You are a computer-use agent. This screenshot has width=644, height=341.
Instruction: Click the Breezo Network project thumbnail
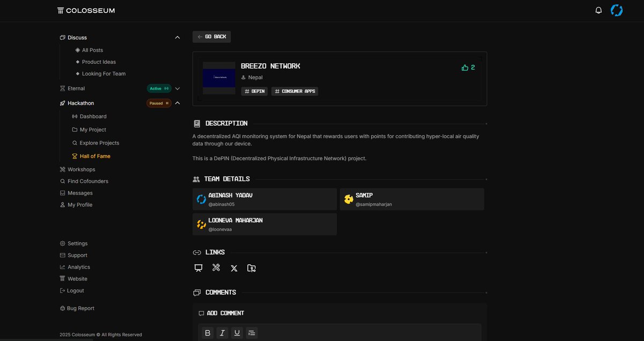coord(219,77)
